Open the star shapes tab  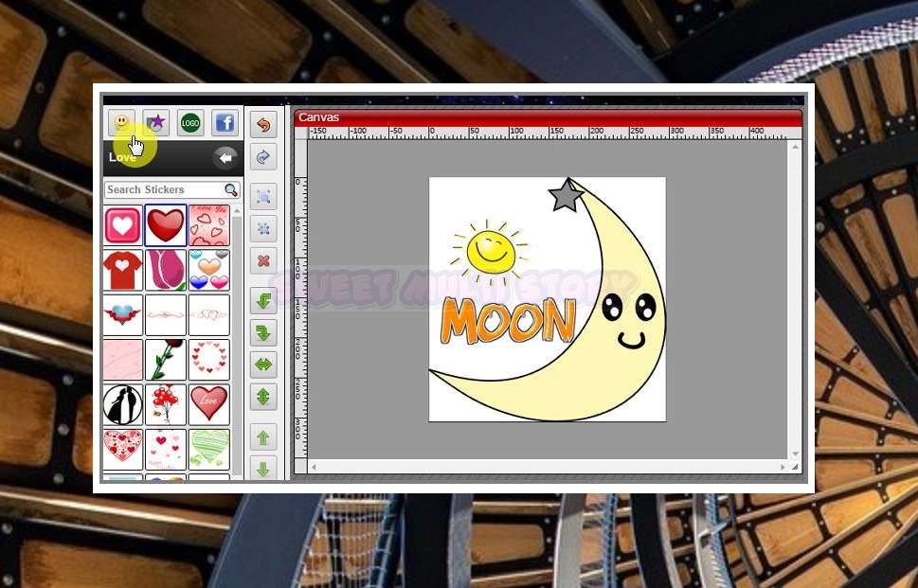pos(155,123)
